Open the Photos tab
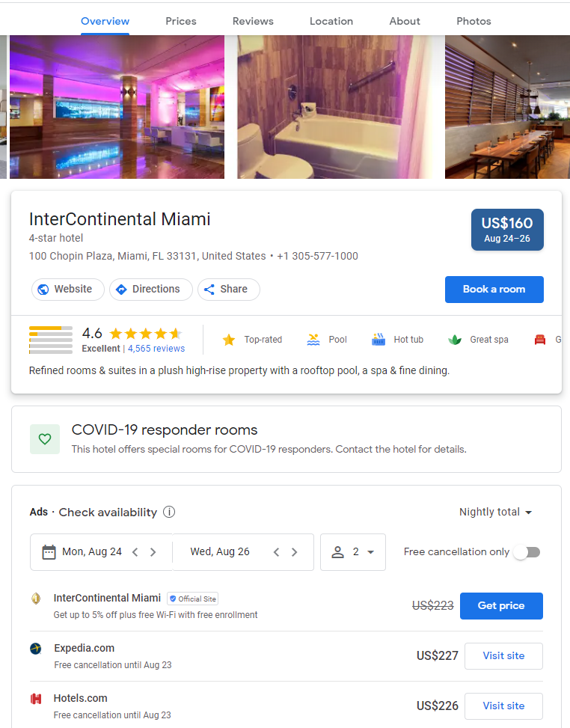The height and width of the screenshot is (728, 570). tap(474, 21)
